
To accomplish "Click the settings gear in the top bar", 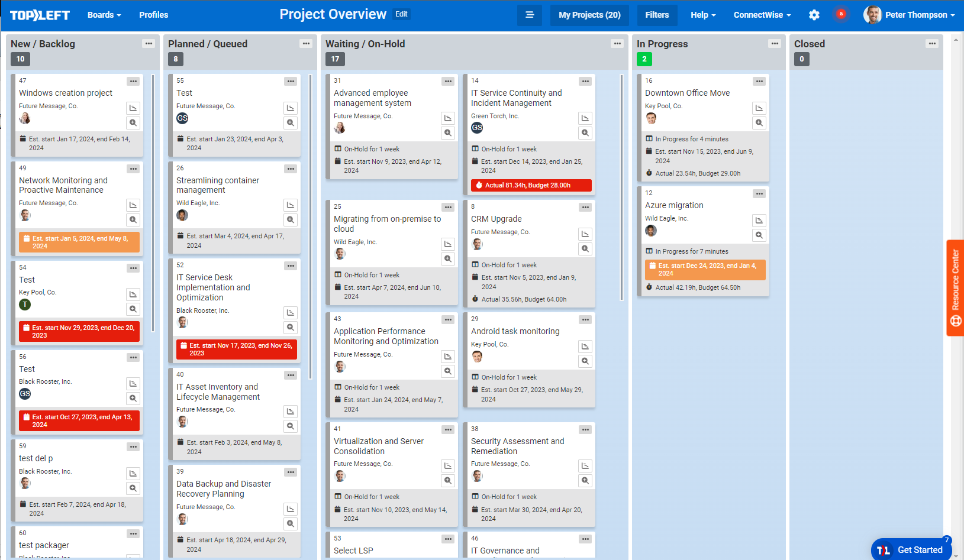I will coord(814,15).
